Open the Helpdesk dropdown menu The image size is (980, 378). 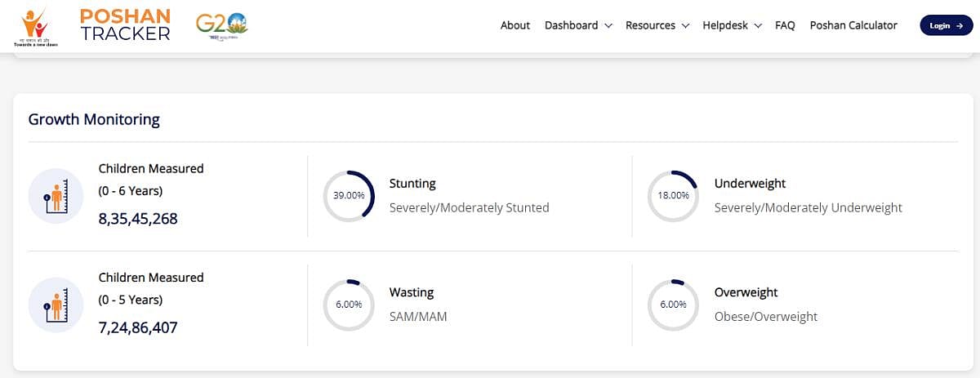[732, 25]
